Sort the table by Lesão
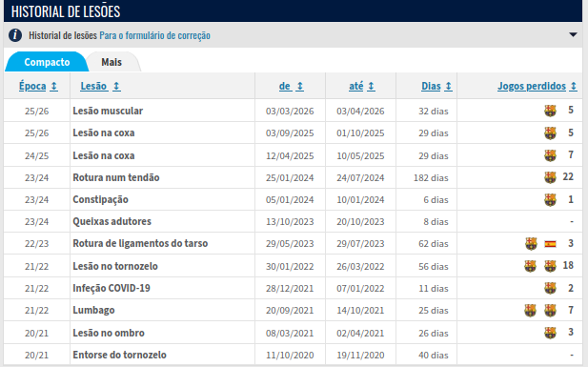The image size is (588, 367). pyautogui.click(x=100, y=86)
